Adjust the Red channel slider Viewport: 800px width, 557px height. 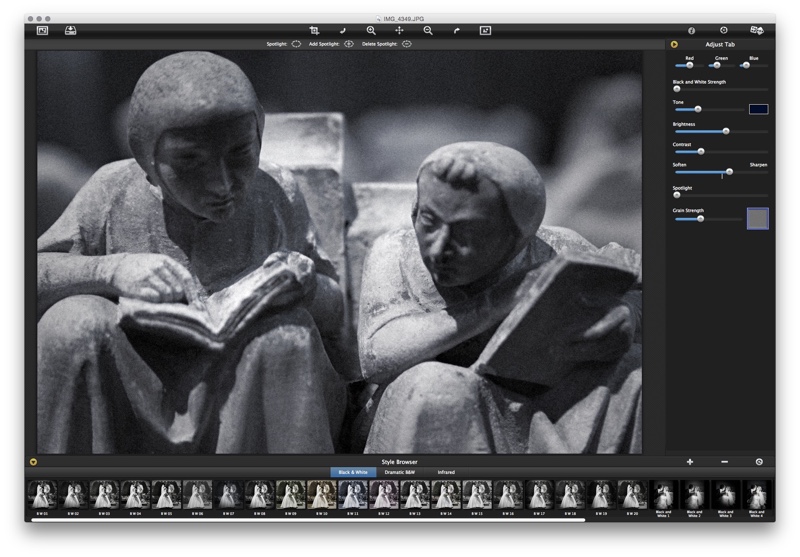coord(689,65)
